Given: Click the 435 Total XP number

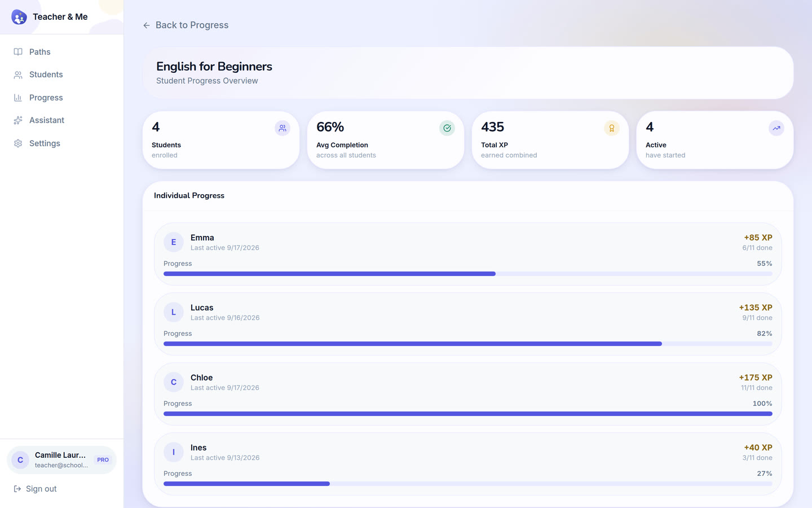Looking at the screenshot, I should [x=493, y=127].
